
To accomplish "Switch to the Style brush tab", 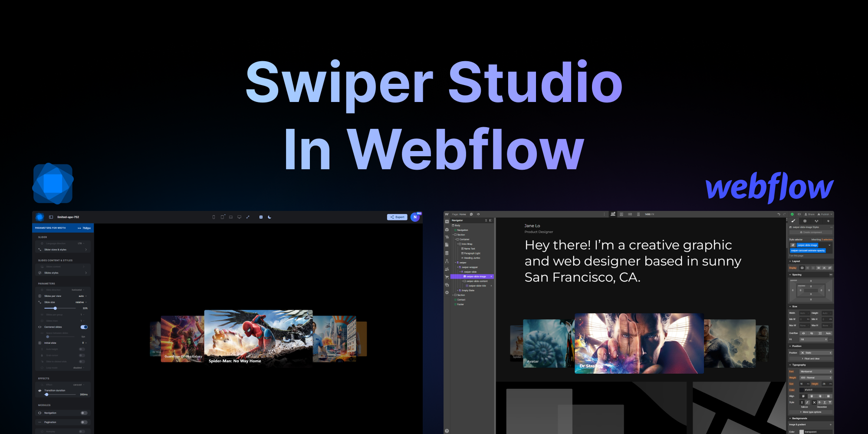I will click(x=793, y=221).
